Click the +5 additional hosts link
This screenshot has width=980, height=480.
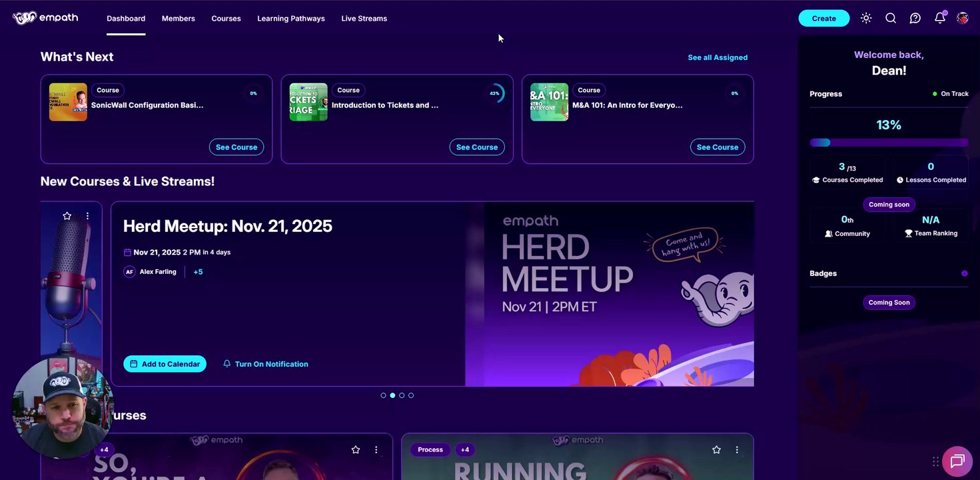(198, 272)
